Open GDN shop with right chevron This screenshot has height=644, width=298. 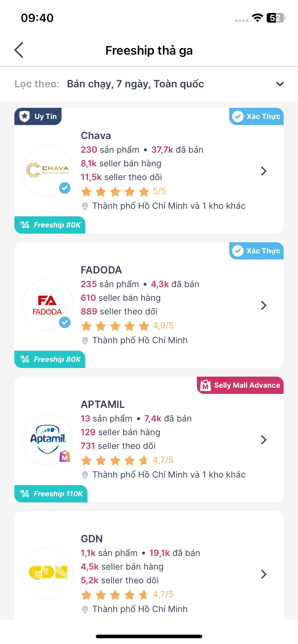pyautogui.click(x=263, y=574)
